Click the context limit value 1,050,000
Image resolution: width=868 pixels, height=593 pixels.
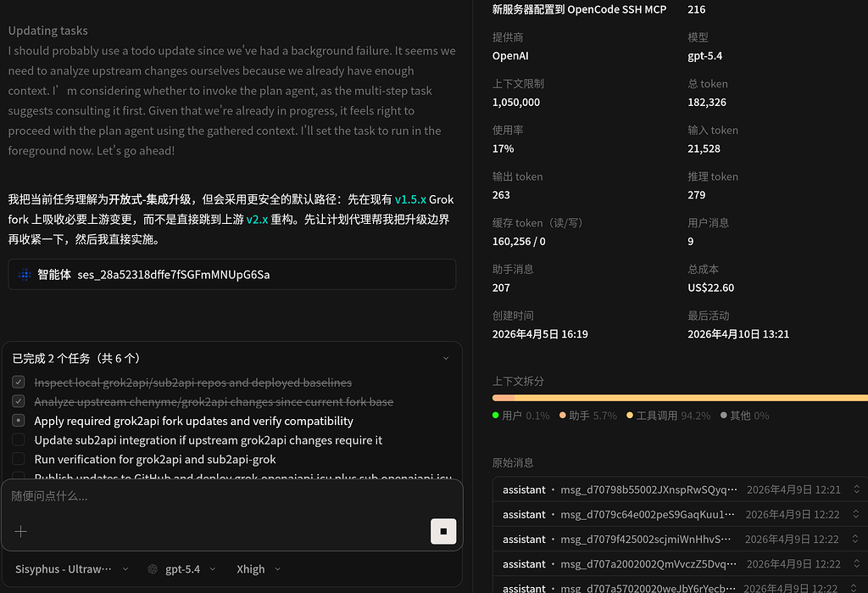[x=516, y=102]
